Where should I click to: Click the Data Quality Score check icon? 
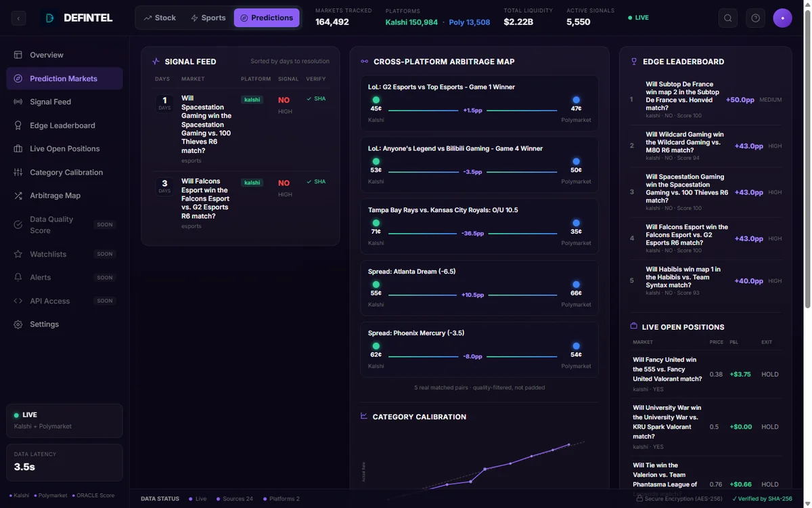pos(18,224)
